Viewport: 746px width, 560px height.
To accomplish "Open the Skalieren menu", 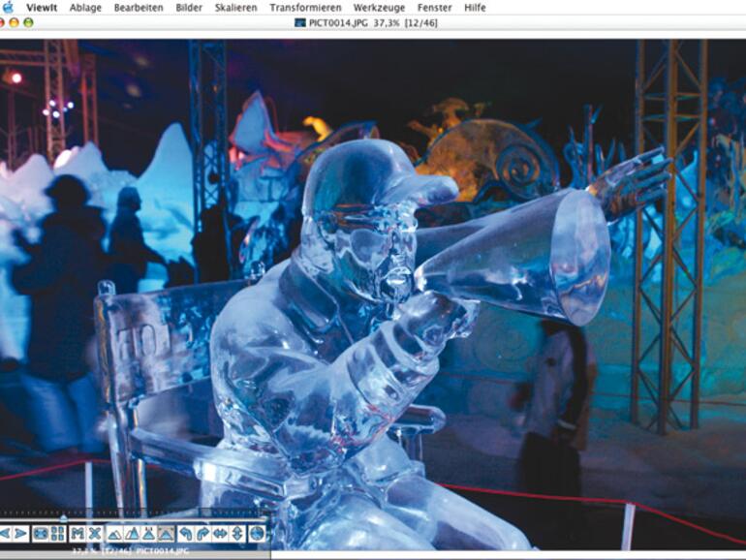I will (x=236, y=8).
